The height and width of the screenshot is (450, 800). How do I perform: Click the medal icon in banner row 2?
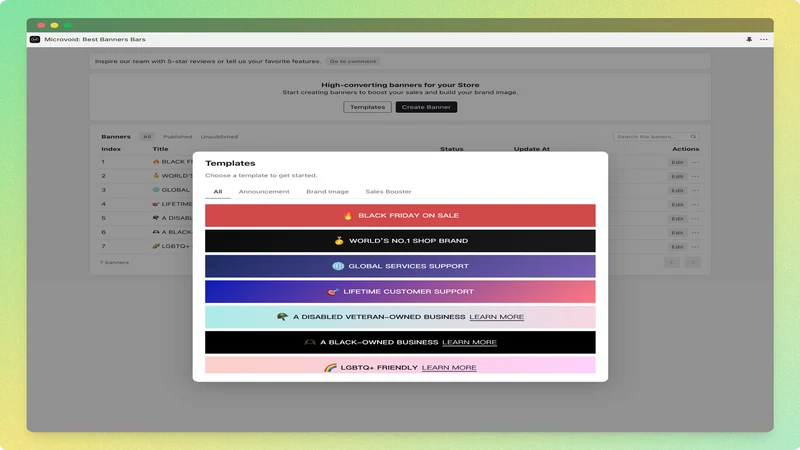point(156,176)
